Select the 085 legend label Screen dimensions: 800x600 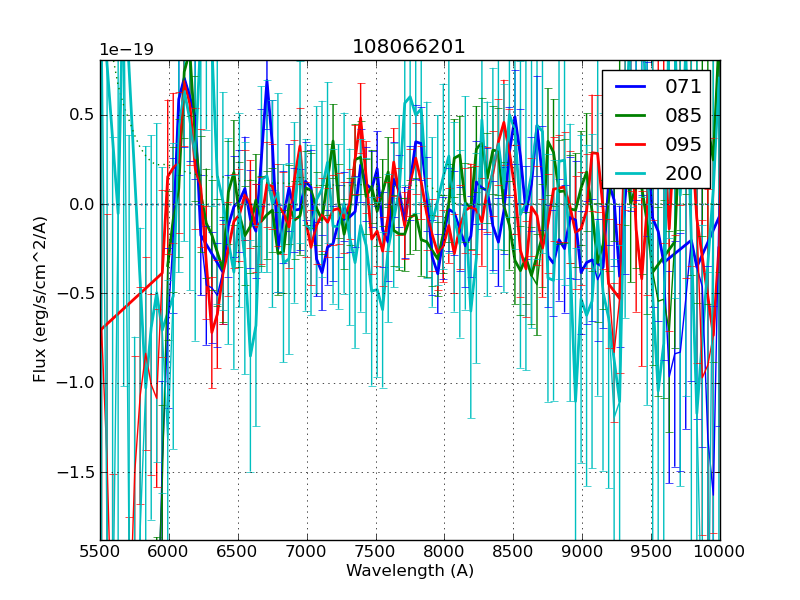tap(683, 115)
